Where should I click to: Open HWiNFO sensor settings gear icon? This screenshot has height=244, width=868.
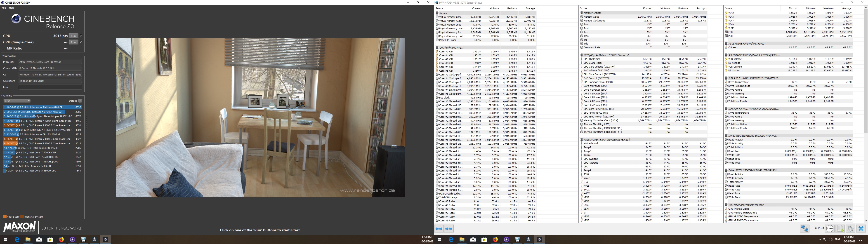(x=850, y=228)
